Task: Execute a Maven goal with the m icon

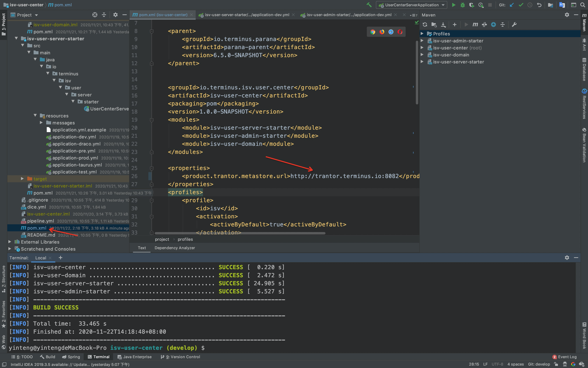Action: click(475, 24)
